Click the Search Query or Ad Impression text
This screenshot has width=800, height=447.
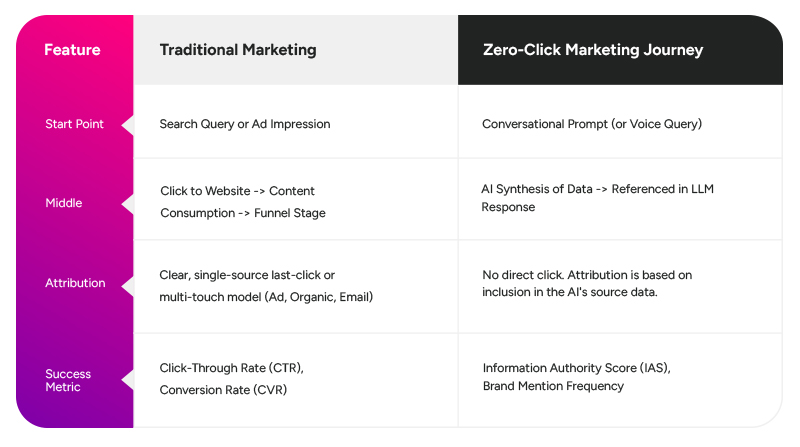click(245, 125)
